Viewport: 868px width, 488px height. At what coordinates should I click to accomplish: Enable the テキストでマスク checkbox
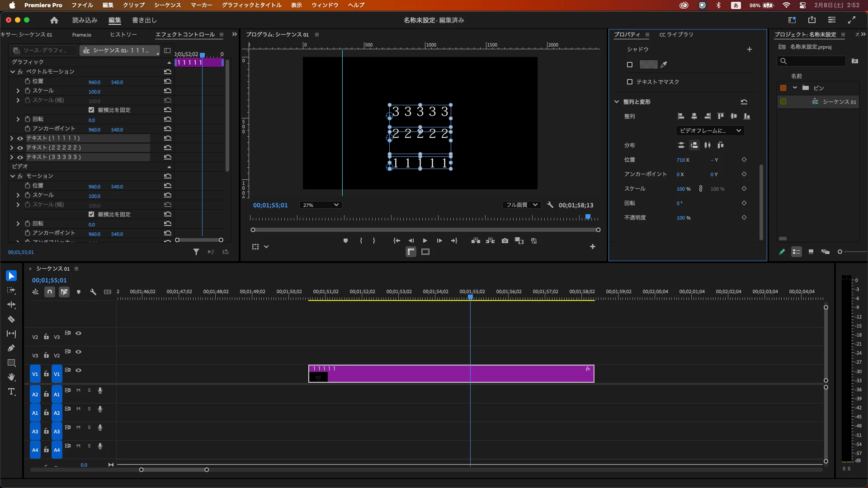[630, 82]
